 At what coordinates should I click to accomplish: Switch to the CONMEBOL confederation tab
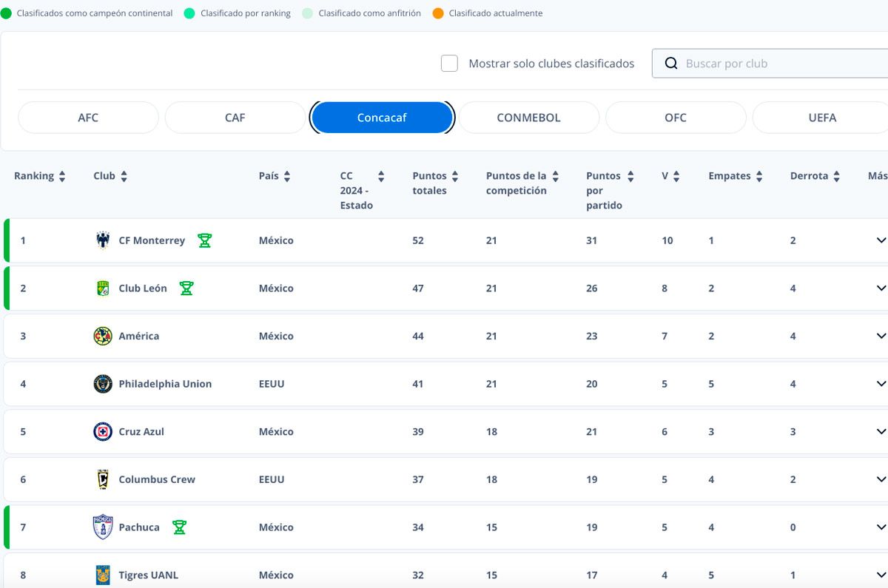(529, 118)
